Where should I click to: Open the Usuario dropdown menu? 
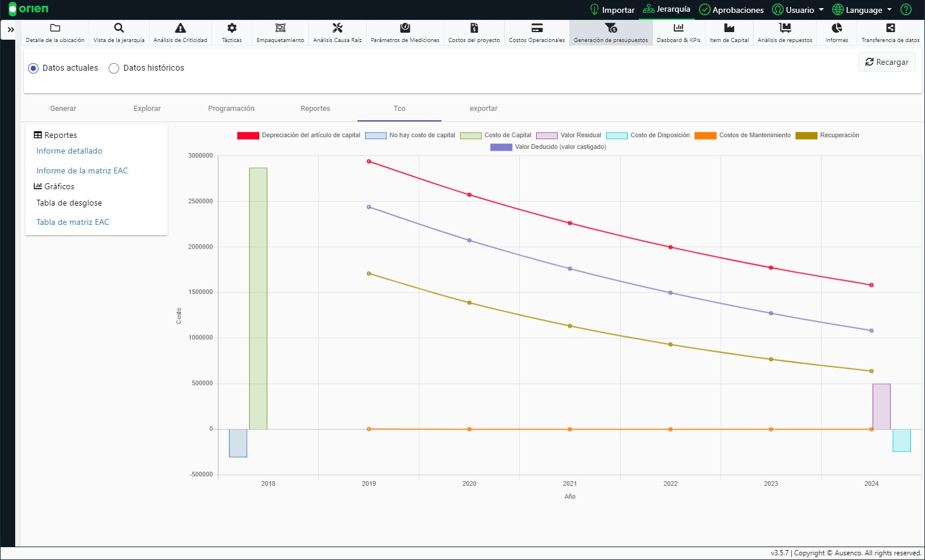[798, 10]
